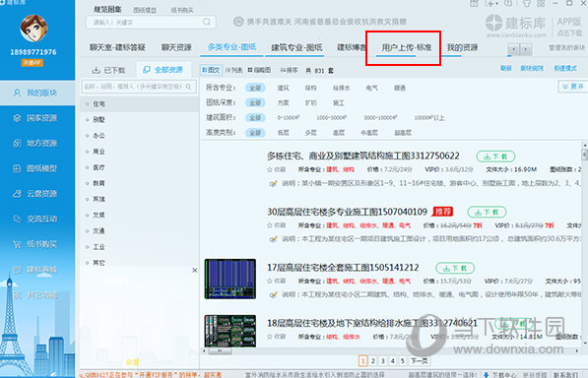Screen dimensions: 588x378
Task: Switch to the 我的资源 tab
Action: click(x=462, y=47)
